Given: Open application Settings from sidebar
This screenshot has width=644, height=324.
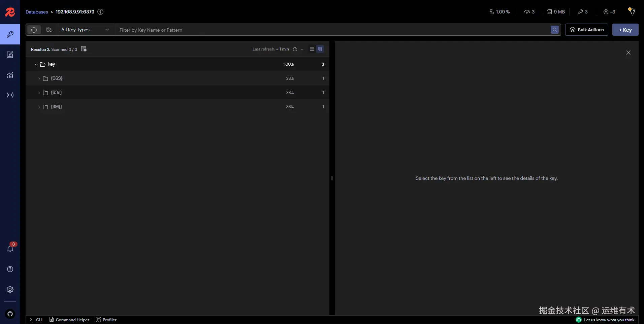Looking at the screenshot, I should (x=10, y=289).
